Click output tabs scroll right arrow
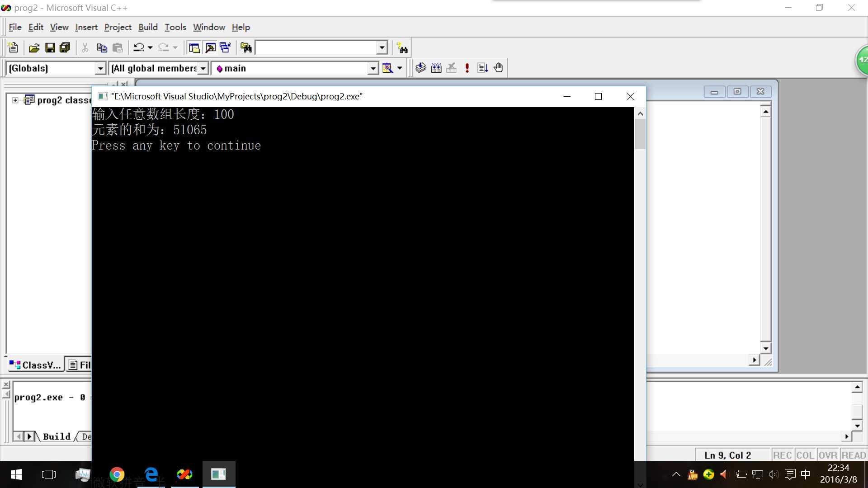 coord(30,436)
